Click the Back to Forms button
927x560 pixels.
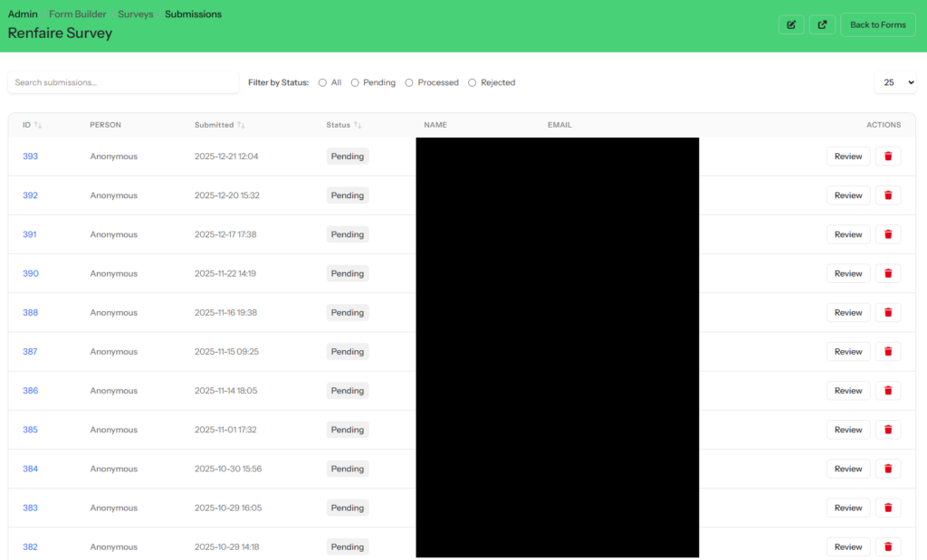(x=877, y=24)
